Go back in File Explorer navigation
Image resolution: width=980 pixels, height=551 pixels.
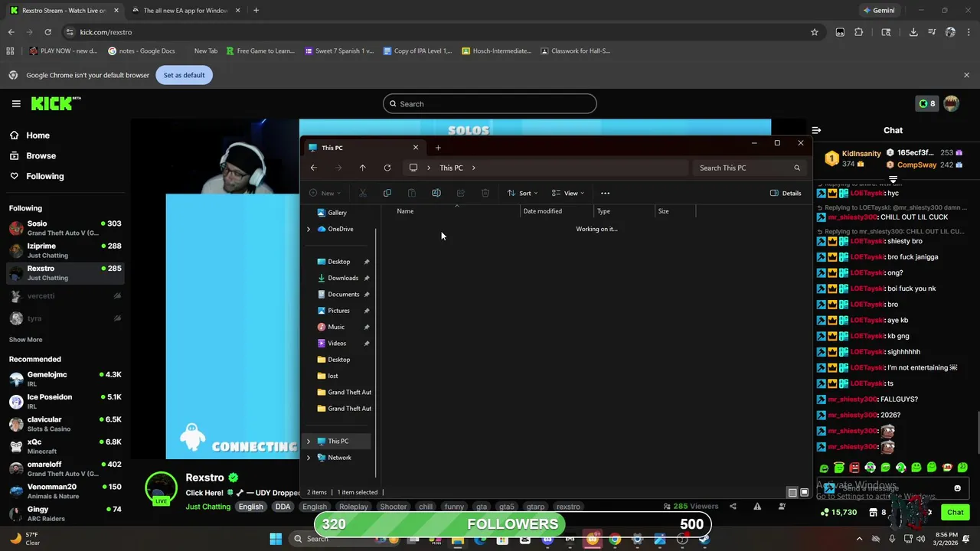314,168
